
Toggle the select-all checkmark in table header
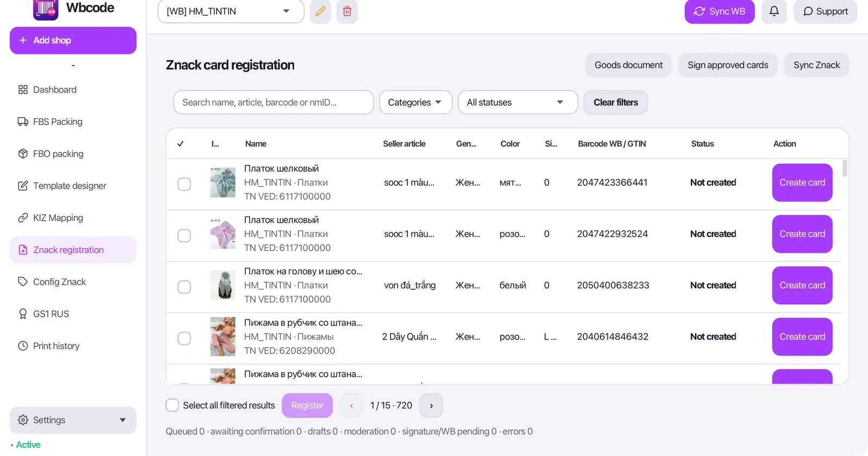181,144
